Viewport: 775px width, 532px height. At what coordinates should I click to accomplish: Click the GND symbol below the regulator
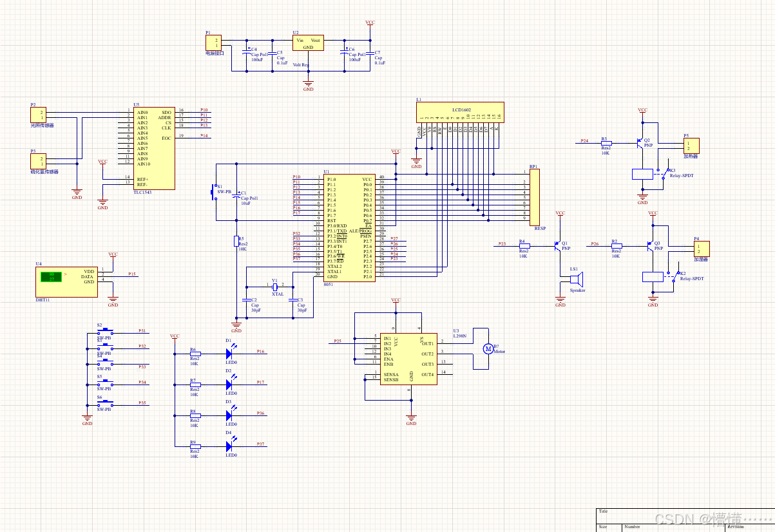click(308, 86)
